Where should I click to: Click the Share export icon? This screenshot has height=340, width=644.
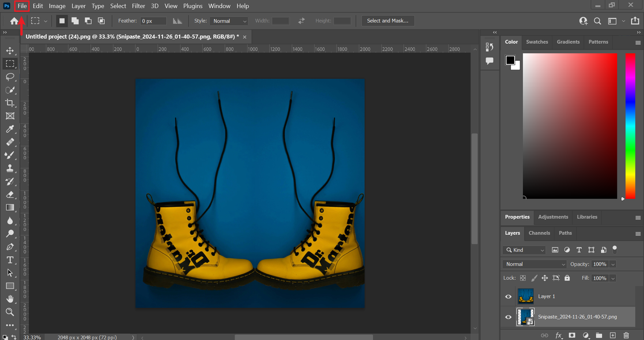point(634,21)
